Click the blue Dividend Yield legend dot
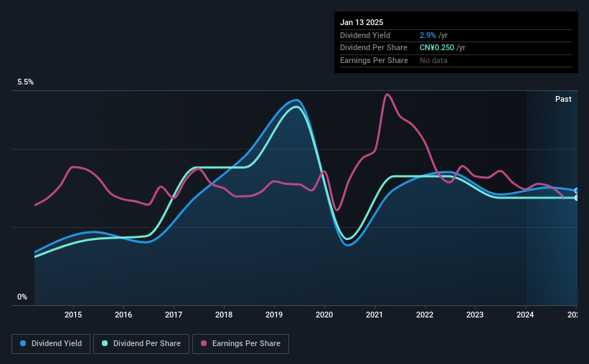This screenshot has height=364, width=589. pos(23,343)
